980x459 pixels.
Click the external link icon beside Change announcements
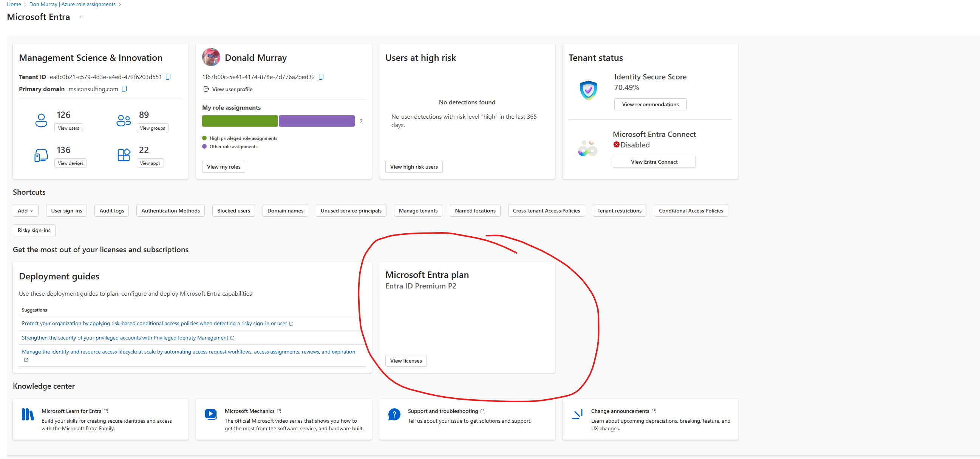coord(654,411)
